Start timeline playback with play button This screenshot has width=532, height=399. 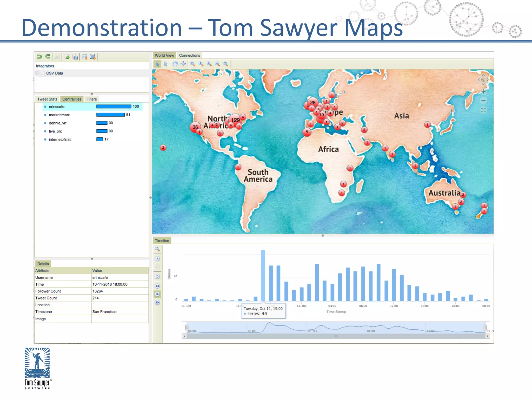157,259
